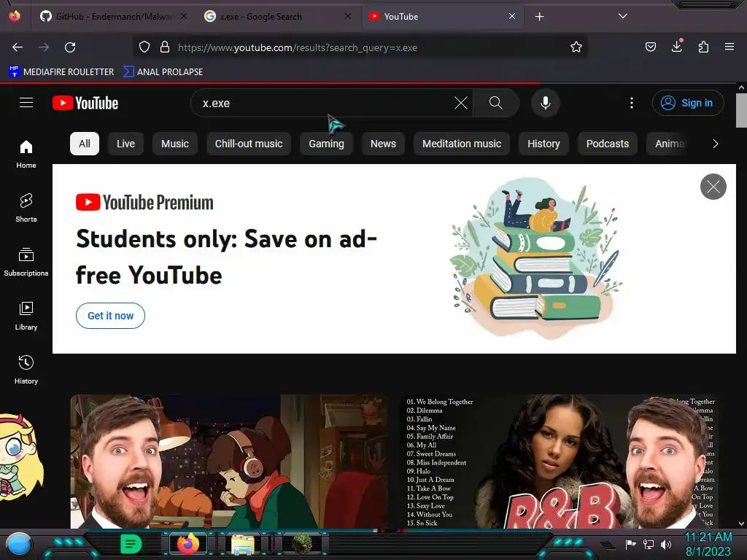This screenshot has height=560, width=747.
Task: Dismiss the YouTube Premium banner
Action: 713,187
